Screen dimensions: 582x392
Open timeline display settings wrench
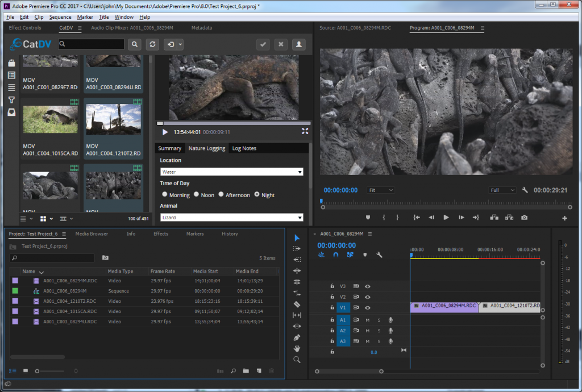point(379,255)
